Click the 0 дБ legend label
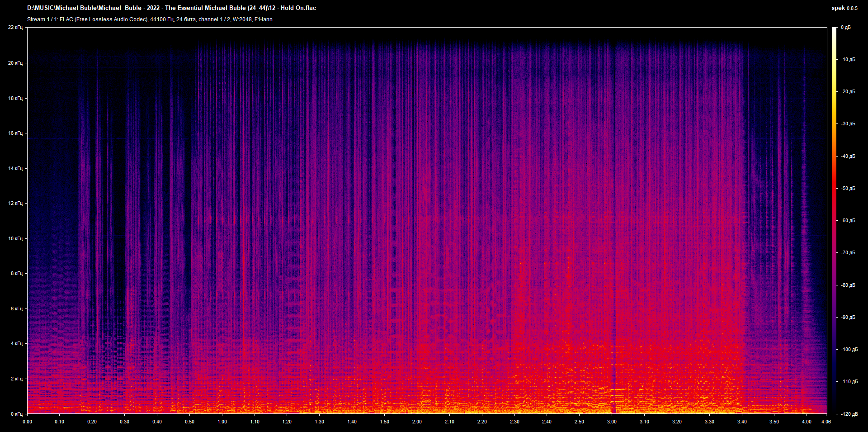Viewport: 868px width, 432px height. (845, 28)
